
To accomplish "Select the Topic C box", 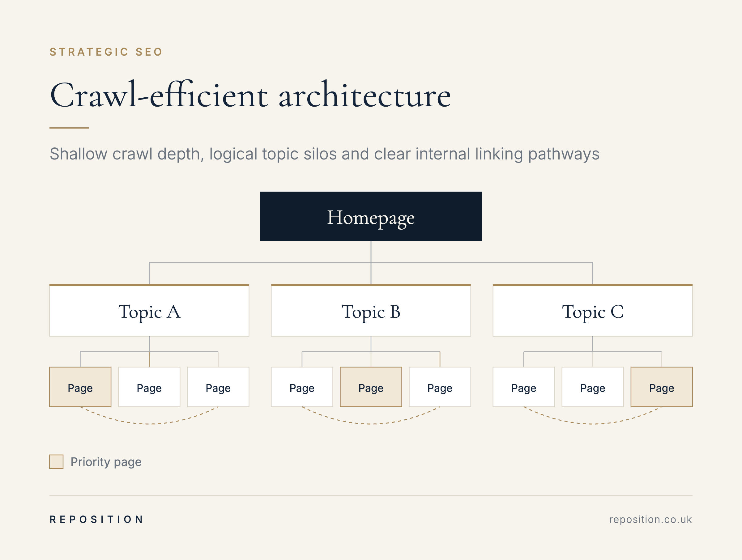I will coord(592,311).
